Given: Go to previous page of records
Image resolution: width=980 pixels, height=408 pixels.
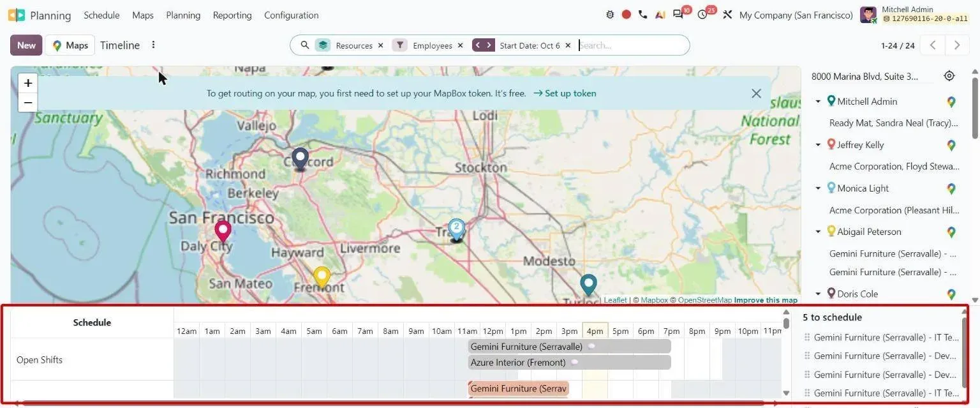Looking at the screenshot, I should [x=933, y=45].
